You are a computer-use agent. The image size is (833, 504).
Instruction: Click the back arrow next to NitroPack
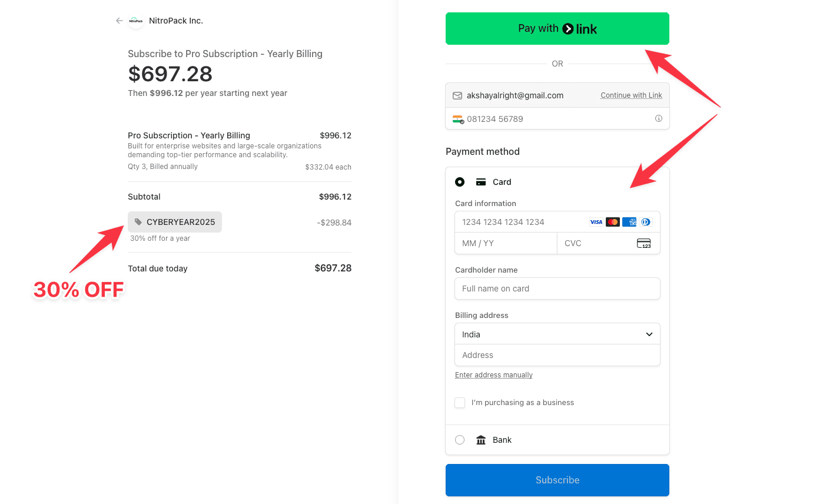[119, 20]
